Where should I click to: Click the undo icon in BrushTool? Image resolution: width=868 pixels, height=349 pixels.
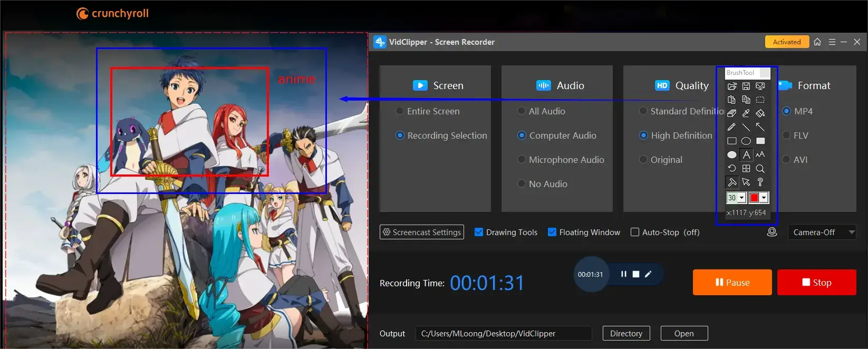(731, 169)
